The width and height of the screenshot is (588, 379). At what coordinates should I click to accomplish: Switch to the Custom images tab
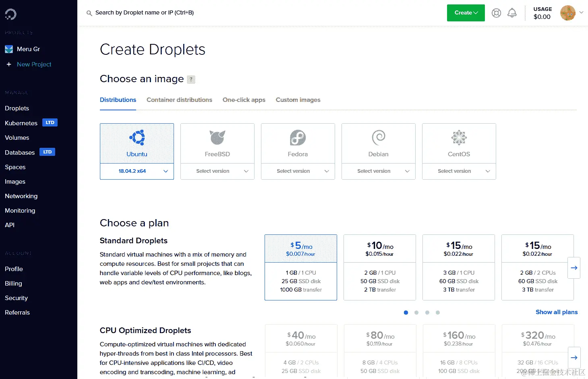click(298, 100)
